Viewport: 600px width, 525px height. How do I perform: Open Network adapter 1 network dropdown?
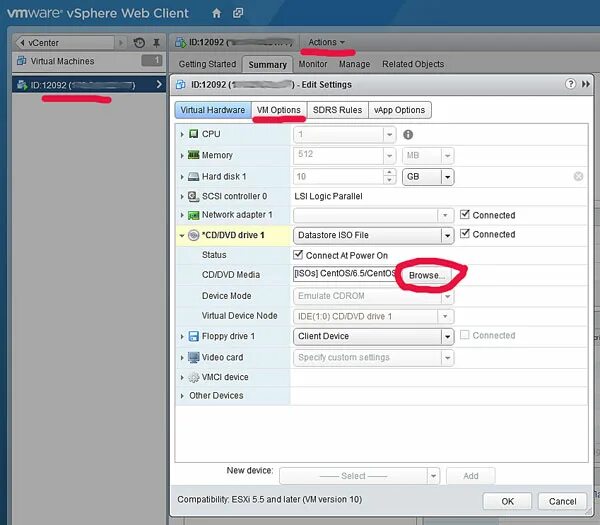point(373,215)
